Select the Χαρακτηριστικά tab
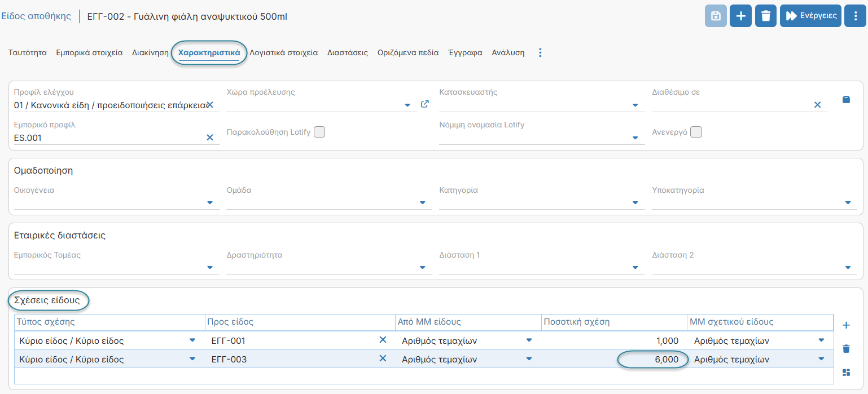 (x=209, y=52)
